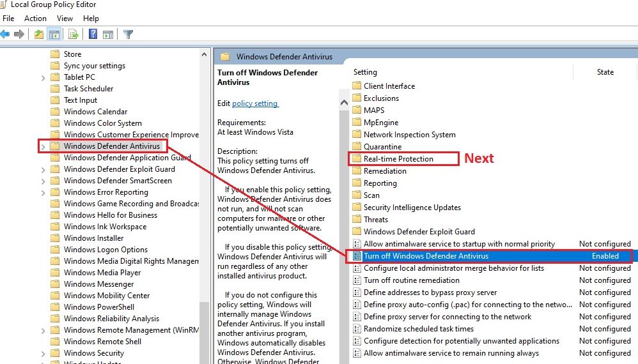Expand the Windows Defender SmartScreen tree node

[43, 181]
